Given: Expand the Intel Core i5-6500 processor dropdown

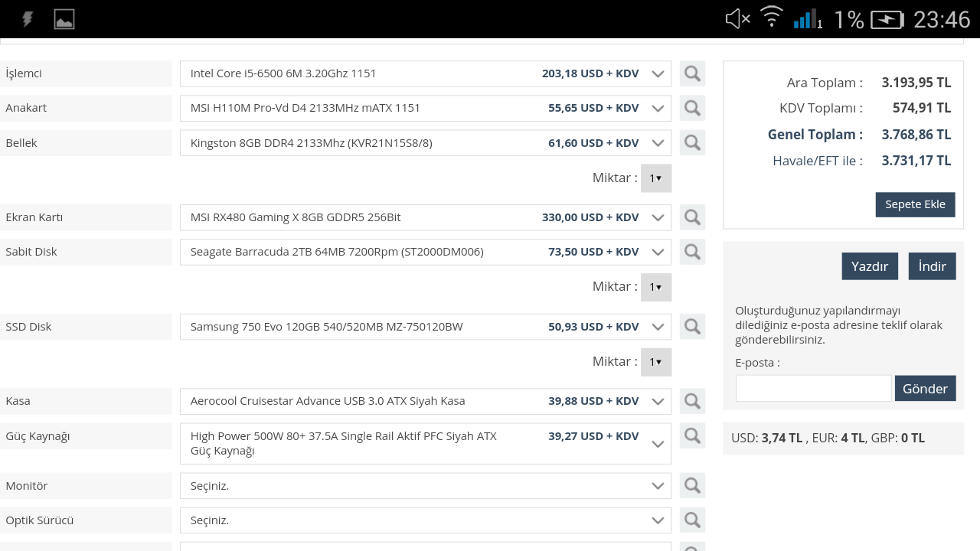Looking at the screenshot, I should (426, 73).
